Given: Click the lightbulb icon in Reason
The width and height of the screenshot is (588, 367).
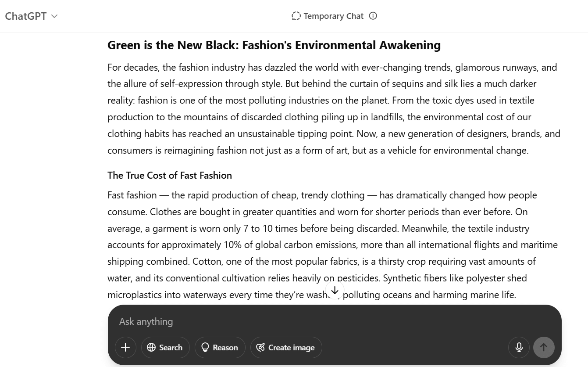Looking at the screenshot, I should click(205, 347).
